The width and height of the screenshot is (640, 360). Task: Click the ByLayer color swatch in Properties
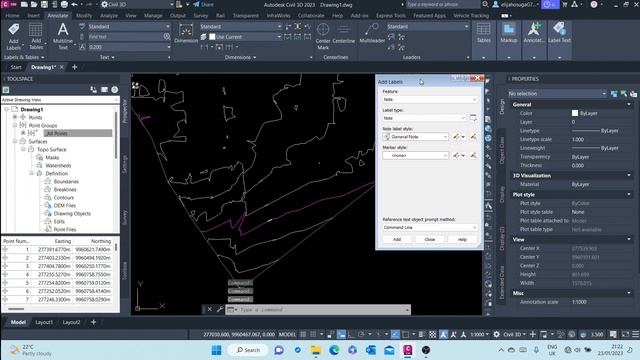[575, 113]
